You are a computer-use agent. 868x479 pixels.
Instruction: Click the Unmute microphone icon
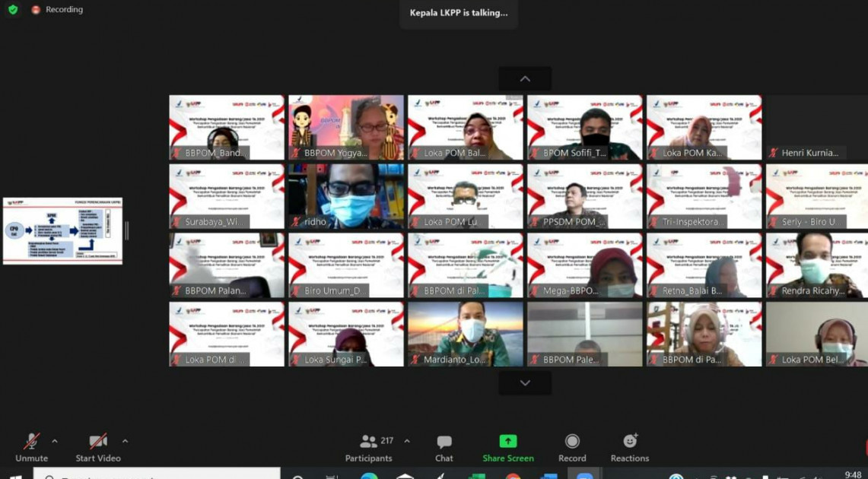coord(31,442)
